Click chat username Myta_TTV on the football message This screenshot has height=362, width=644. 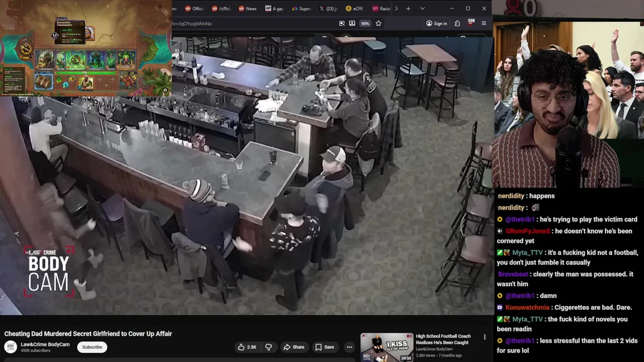point(527,253)
